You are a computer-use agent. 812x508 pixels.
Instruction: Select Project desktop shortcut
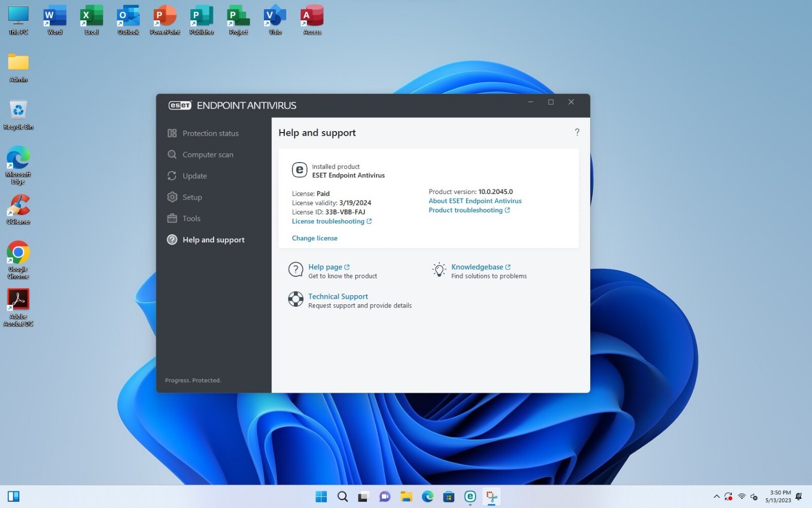point(239,20)
